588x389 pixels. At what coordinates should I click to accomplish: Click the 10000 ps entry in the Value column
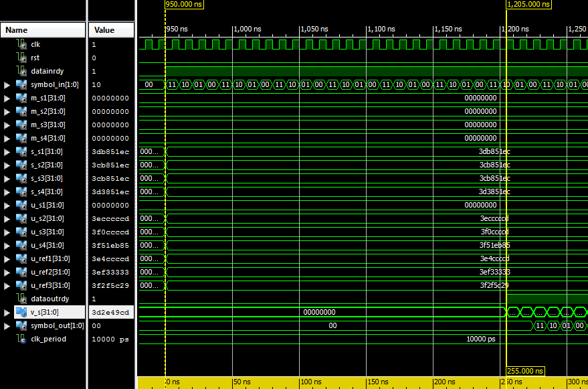[x=110, y=339]
